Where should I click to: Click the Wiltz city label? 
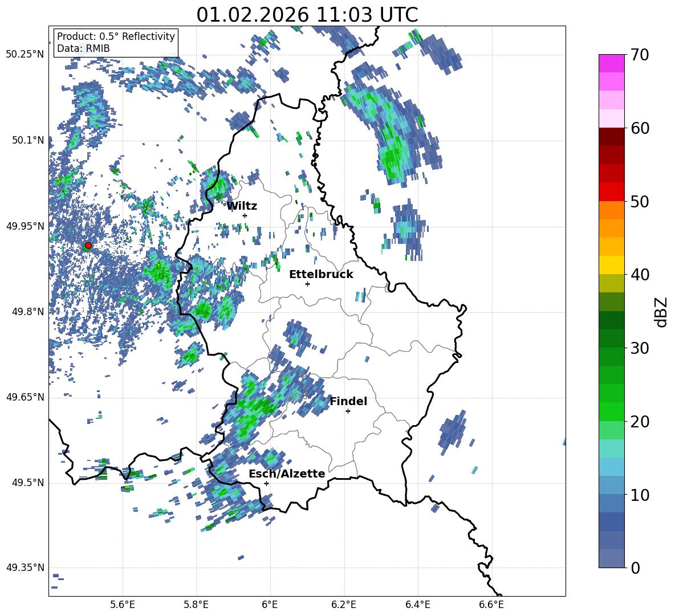[x=242, y=206]
